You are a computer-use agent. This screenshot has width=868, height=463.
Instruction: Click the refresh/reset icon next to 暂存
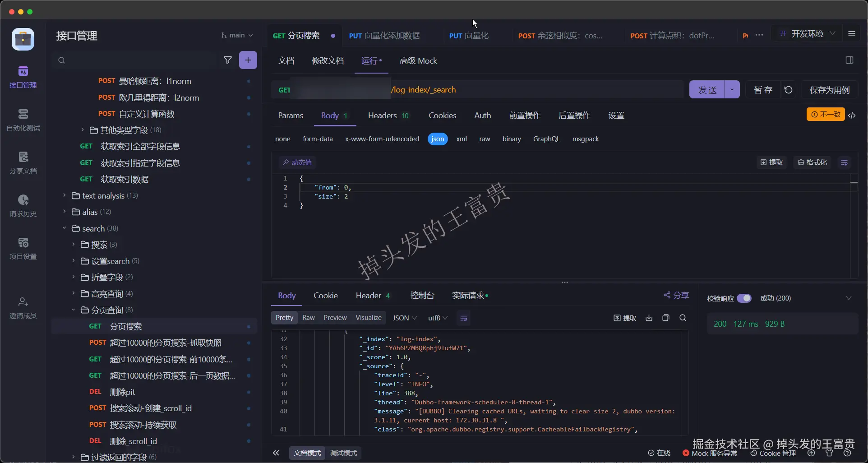788,90
